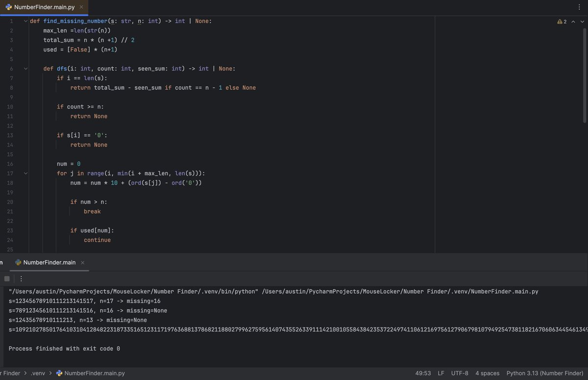588x380 pixels.
Task: Click the Python file icon on editor tab
Action: pyautogui.click(x=9, y=7)
